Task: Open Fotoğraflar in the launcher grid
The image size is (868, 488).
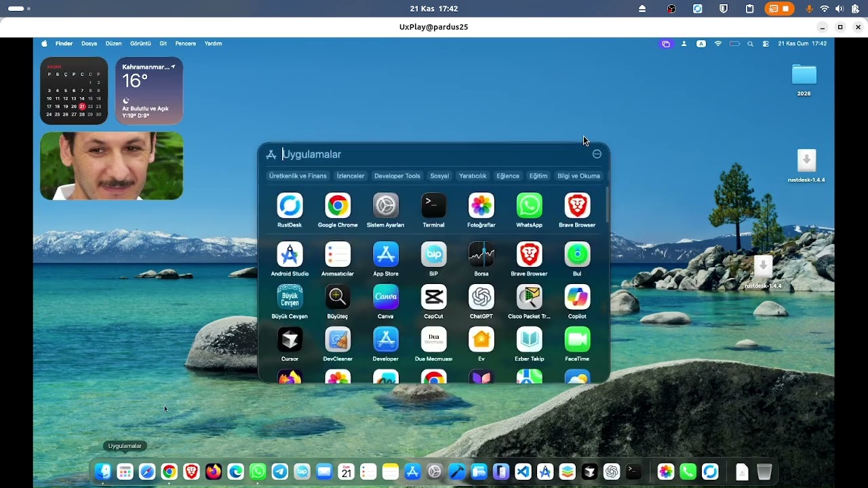Action: (x=481, y=205)
